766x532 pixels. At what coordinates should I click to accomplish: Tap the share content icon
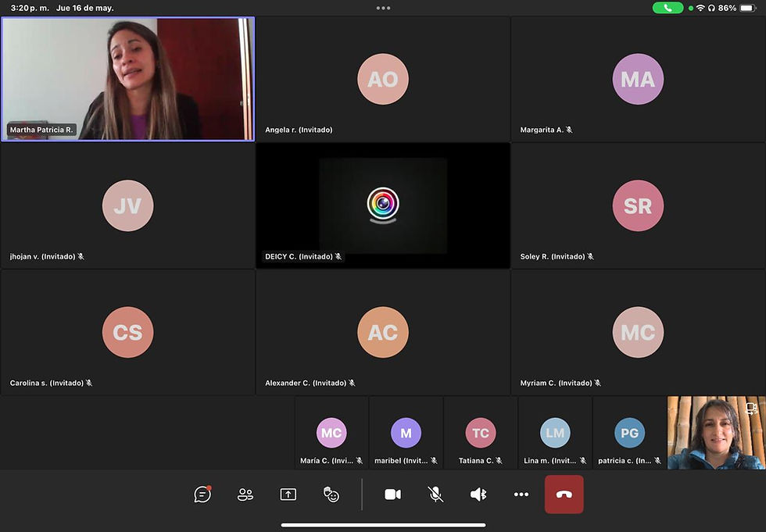(x=288, y=495)
